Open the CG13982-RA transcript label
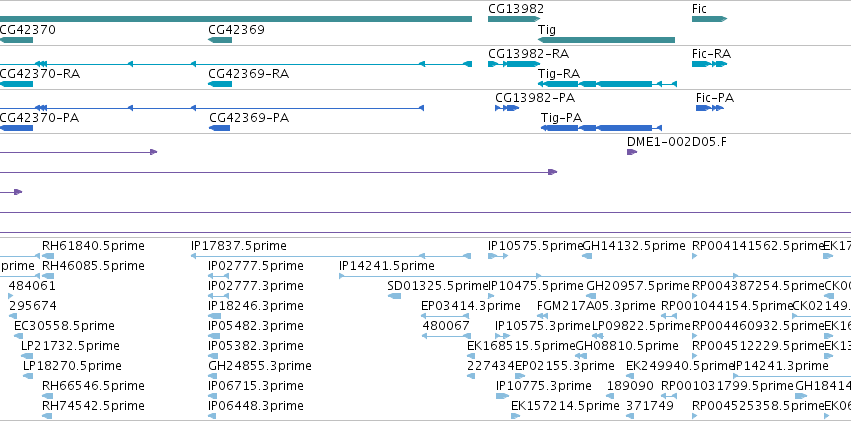The image size is (851, 421). 528,54
